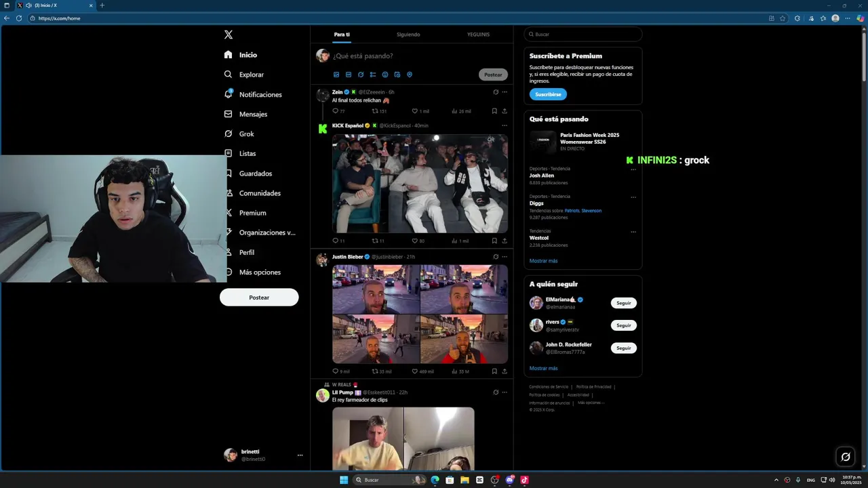
Task: Open more options on Lil Pump post
Action: point(505,392)
